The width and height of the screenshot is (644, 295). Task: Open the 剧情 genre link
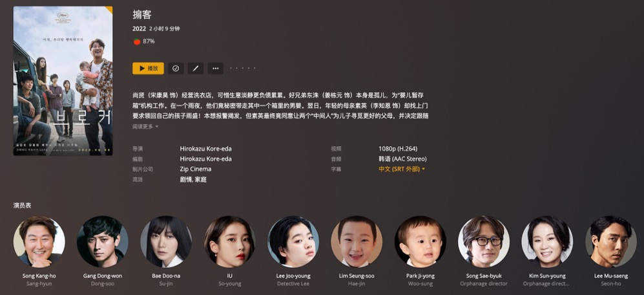(x=185, y=179)
